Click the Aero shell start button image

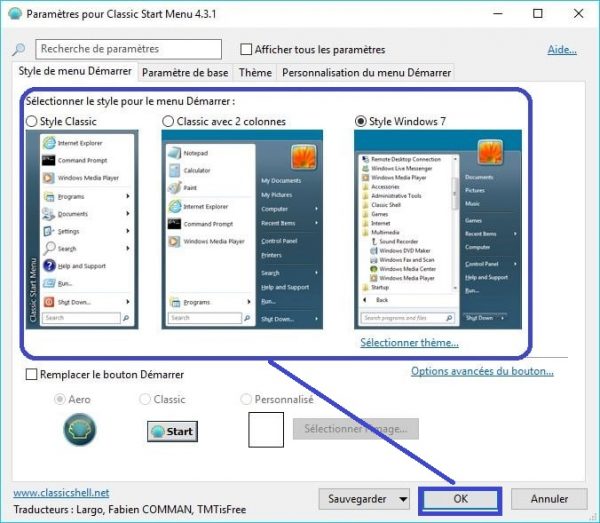pos(80,430)
